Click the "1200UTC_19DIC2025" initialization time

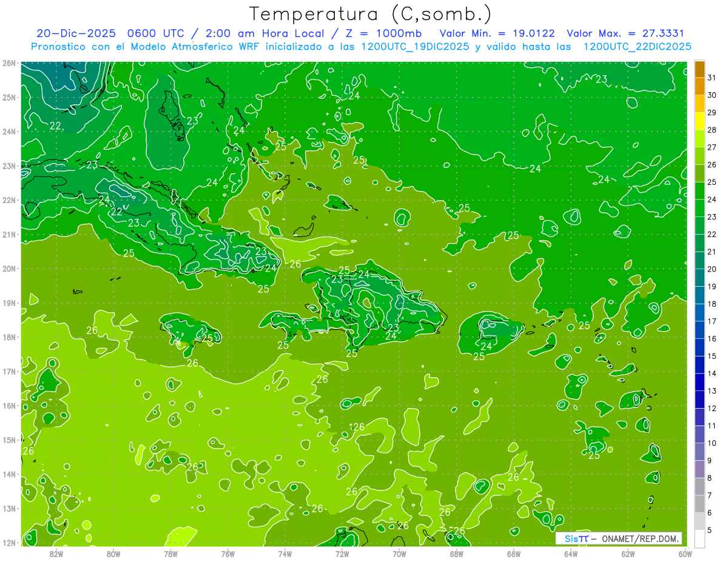tap(416, 47)
